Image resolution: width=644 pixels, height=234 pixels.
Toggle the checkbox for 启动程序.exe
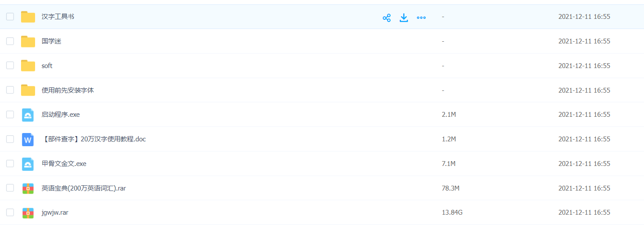click(10, 115)
